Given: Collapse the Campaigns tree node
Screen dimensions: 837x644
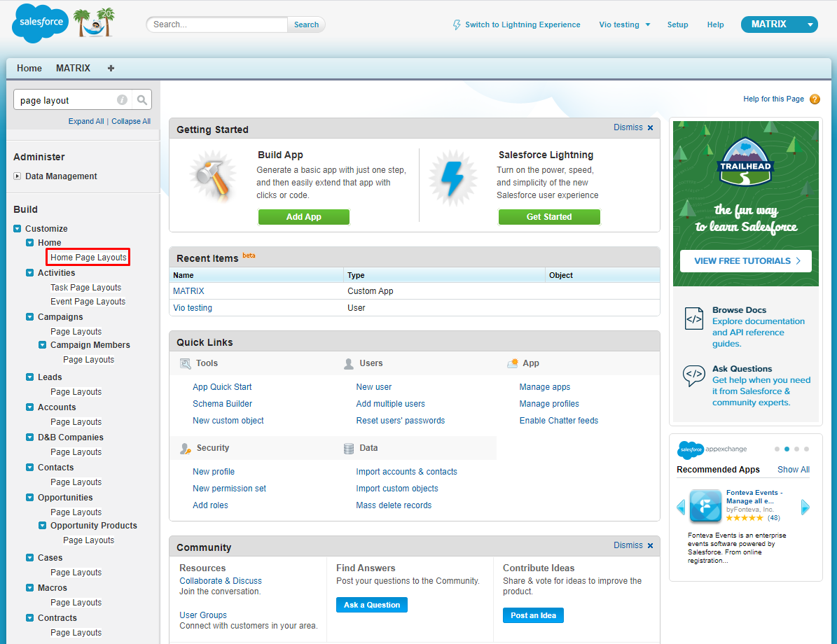Looking at the screenshot, I should [x=30, y=317].
